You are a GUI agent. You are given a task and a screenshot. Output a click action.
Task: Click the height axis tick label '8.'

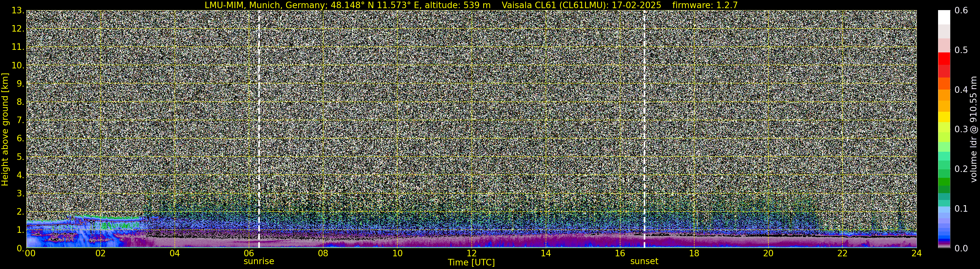(20, 102)
